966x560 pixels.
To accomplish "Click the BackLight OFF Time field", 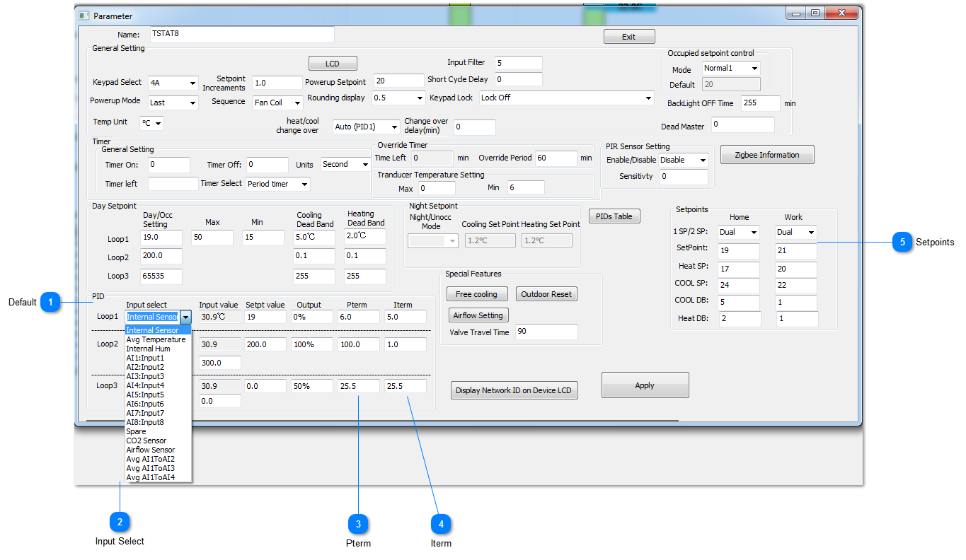I will pos(761,103).
